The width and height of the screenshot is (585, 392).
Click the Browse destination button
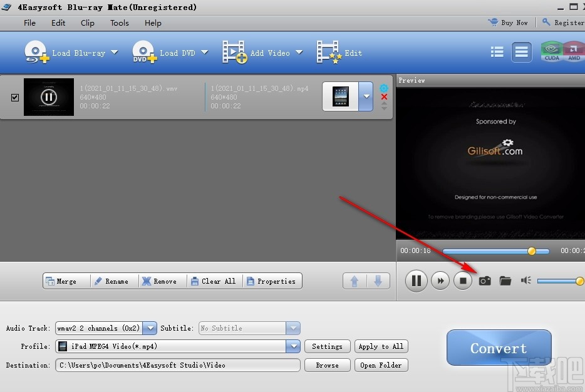[327, 365]
